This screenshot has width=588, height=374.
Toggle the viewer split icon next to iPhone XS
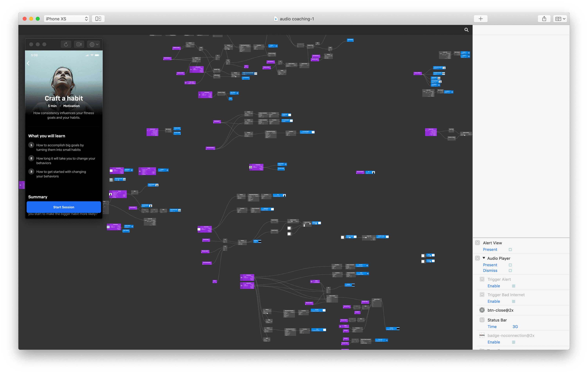[x=98, y=19]
